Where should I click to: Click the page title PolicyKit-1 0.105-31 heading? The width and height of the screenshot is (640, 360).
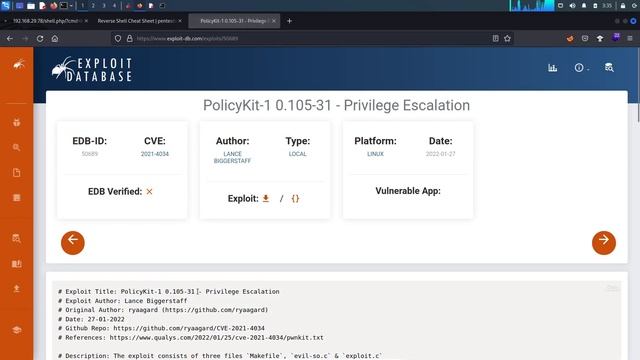[336, 105]
